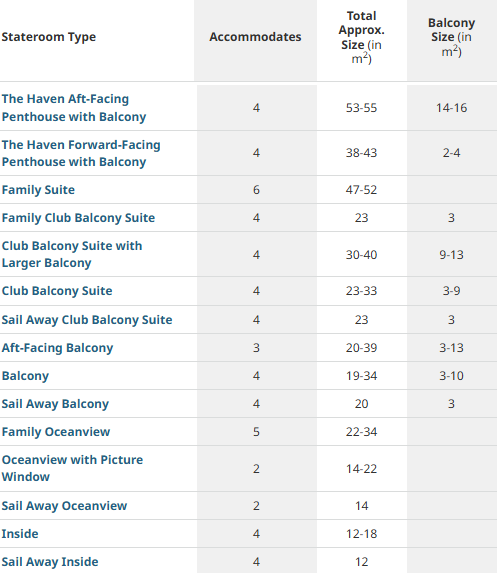Open Sail Away Club Balcony Suite link
This screenshot has height=573, width=501.
pos(87,320)
